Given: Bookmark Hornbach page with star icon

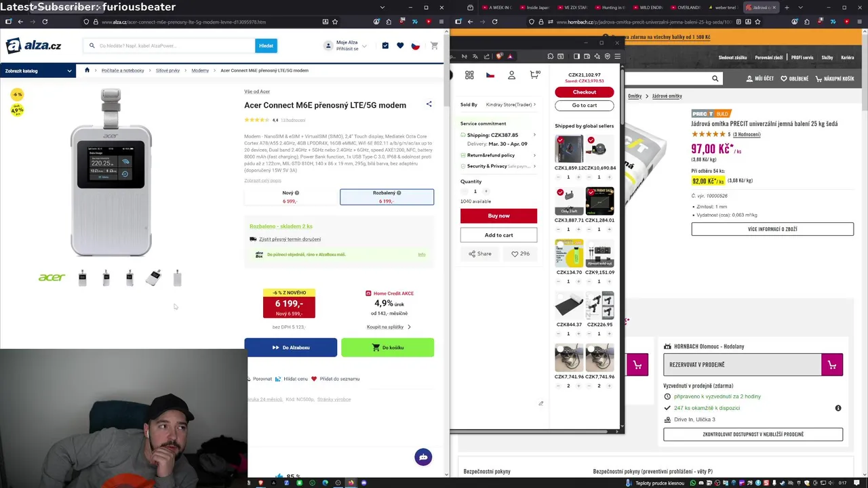Looking at the screenshot, I should click(757, 22).
